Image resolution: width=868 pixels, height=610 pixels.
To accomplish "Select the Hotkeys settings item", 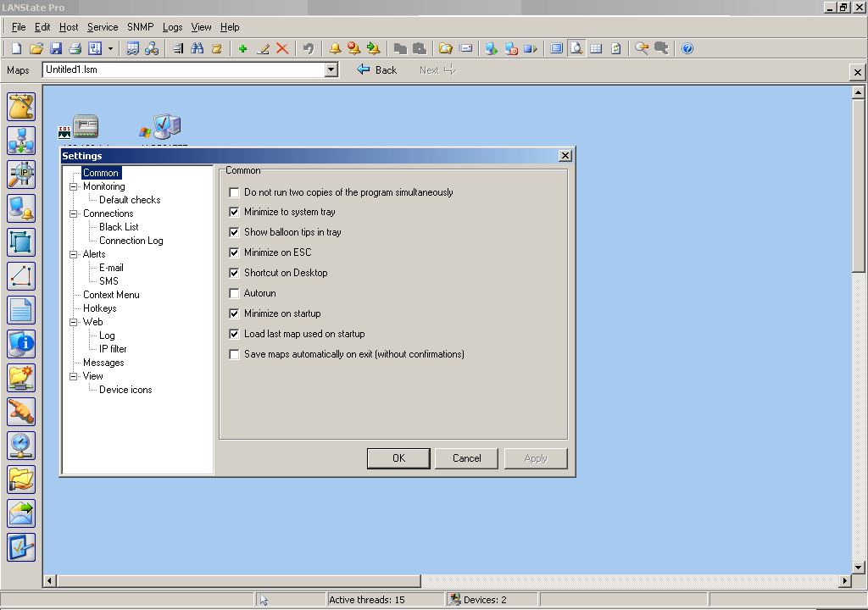I will click(100, 308).
